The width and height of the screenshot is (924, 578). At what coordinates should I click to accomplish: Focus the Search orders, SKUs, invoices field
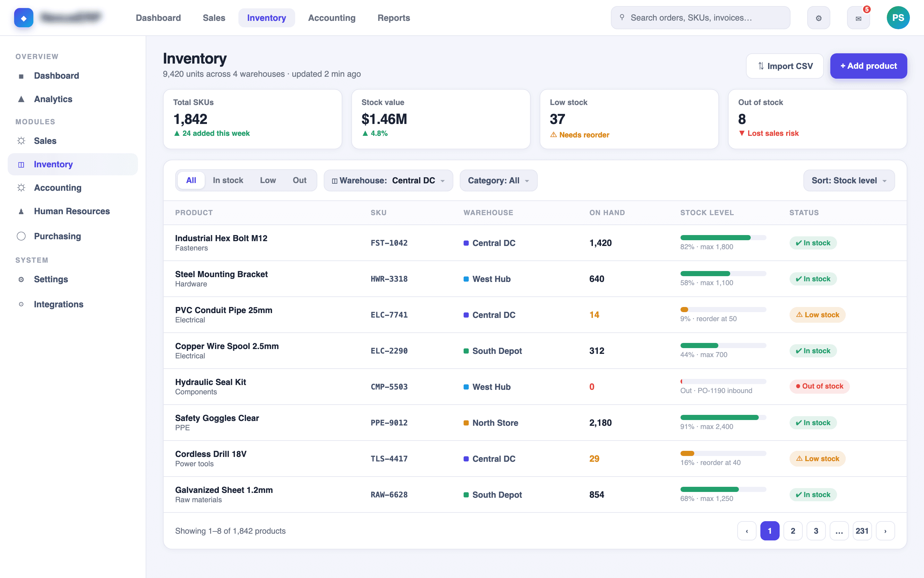(700, 18)
